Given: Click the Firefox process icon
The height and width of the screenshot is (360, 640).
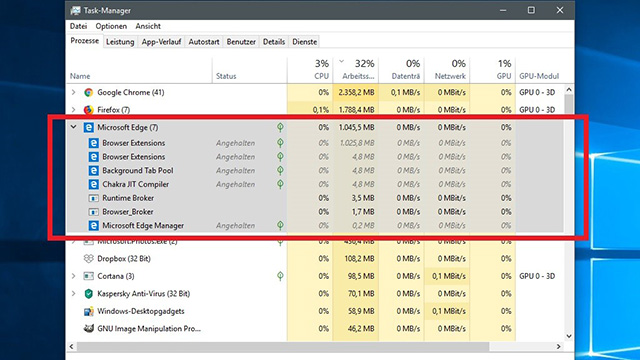Looking at the screenshot, I should tap(89, 110).
